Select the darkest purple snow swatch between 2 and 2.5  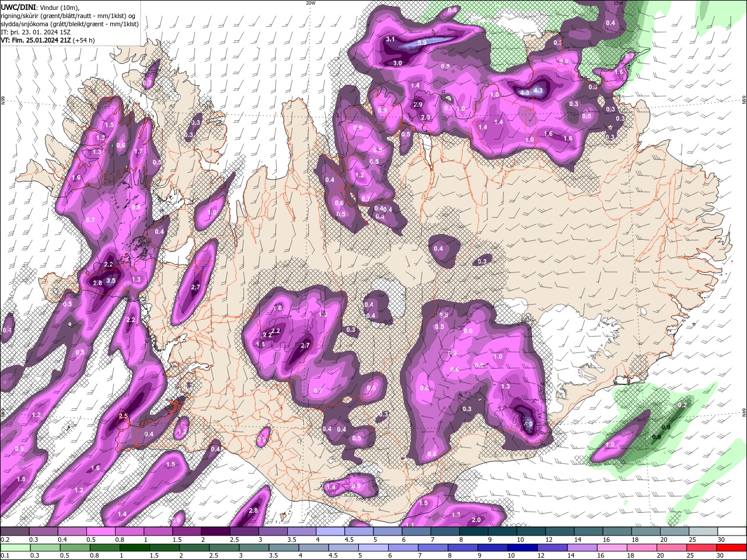point(215,531)
